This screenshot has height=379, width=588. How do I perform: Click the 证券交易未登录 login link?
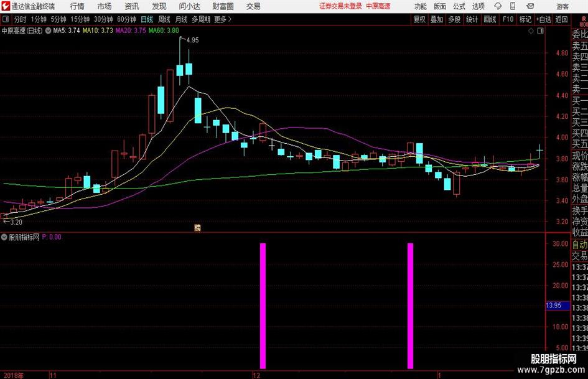340,6
